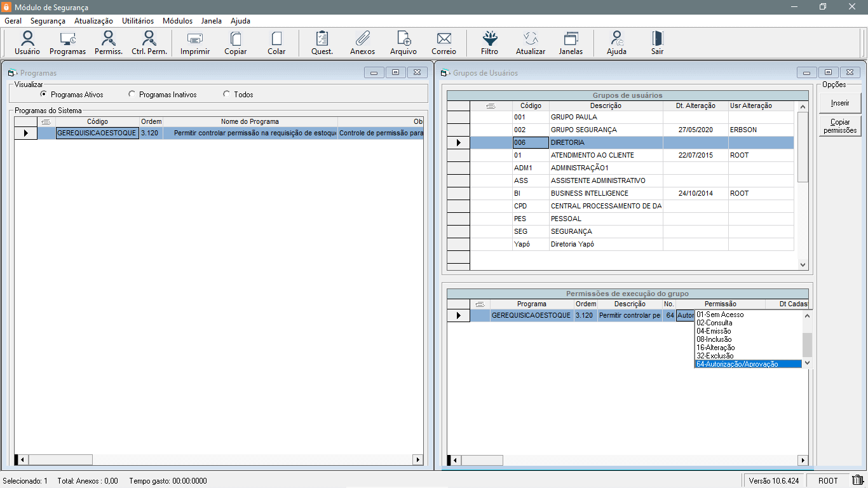The height and width of the screenshot is (488, 868).
Task: Click the Grupos de Usuários title icon
Action: coord(444,73)
